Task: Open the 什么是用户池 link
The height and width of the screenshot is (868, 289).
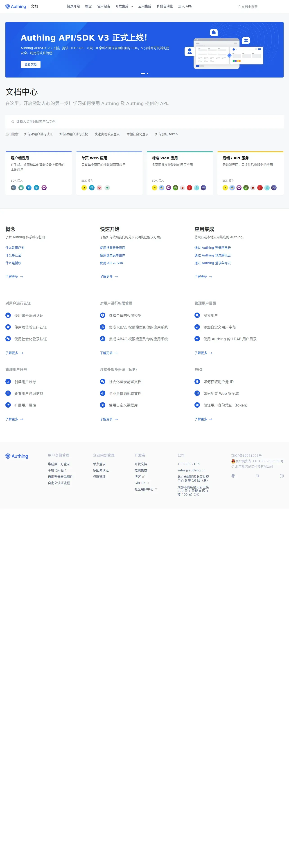Action: [15, 248]
